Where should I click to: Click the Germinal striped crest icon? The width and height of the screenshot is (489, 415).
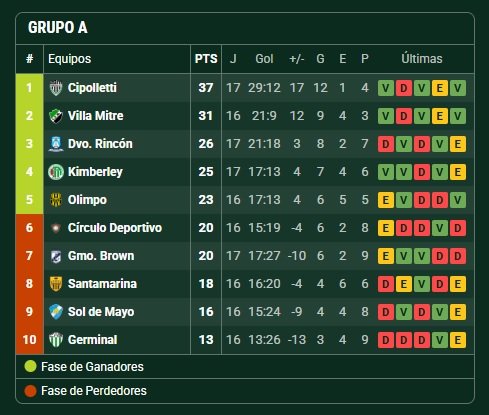pos(56,340)
